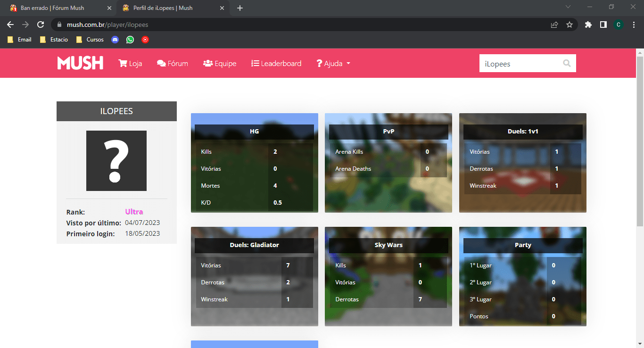
Task: Close the Ban errado tab
Action: 110,8
